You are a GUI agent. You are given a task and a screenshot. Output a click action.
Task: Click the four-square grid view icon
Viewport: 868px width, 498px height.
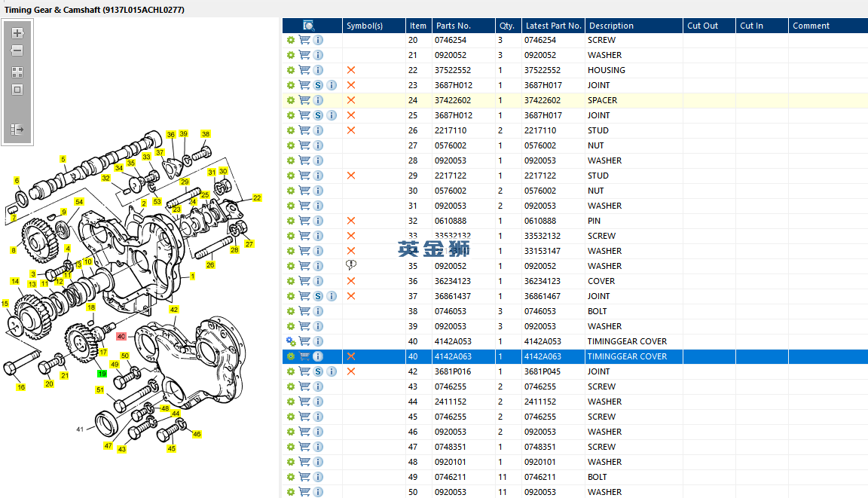click(17, 72)
